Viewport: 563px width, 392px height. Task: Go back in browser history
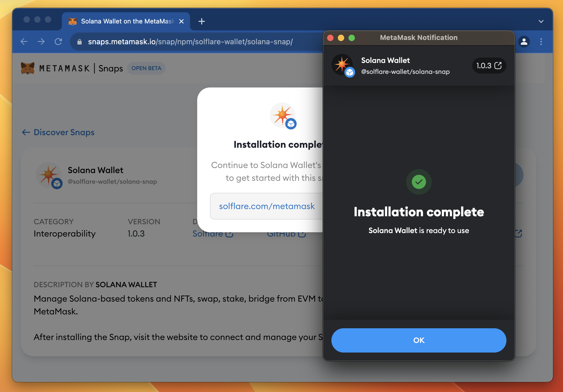24,42
